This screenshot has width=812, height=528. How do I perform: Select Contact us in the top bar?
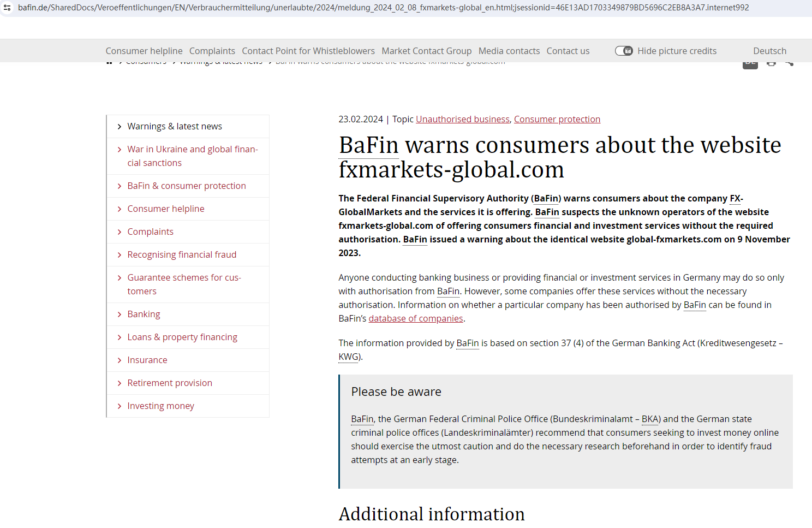pyautogui.click(x=568, y=51)
